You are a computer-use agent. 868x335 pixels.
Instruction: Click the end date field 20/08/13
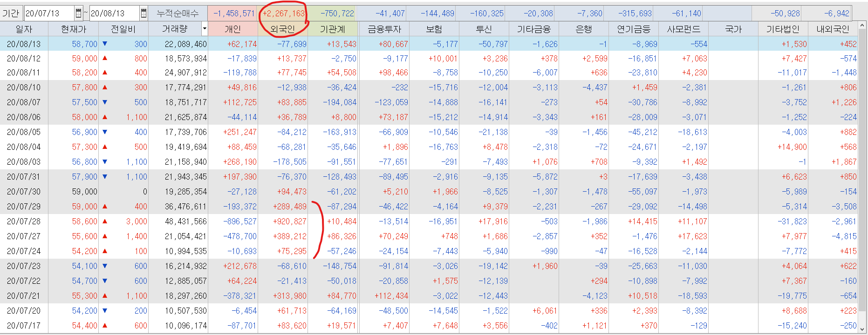[115, 13]
